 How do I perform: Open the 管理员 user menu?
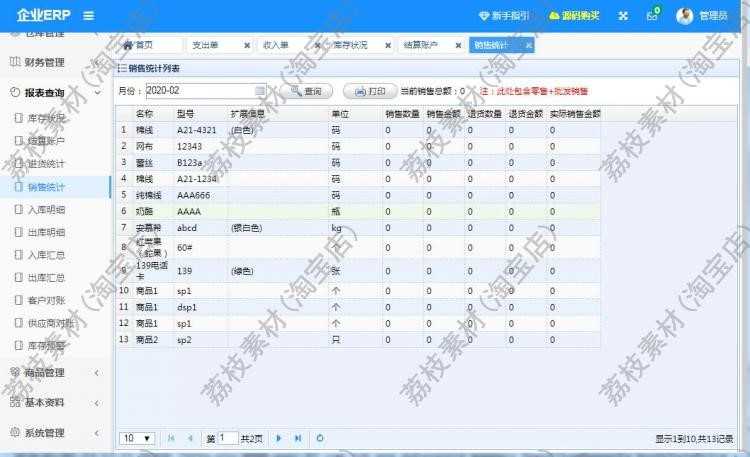click(713, 16)
